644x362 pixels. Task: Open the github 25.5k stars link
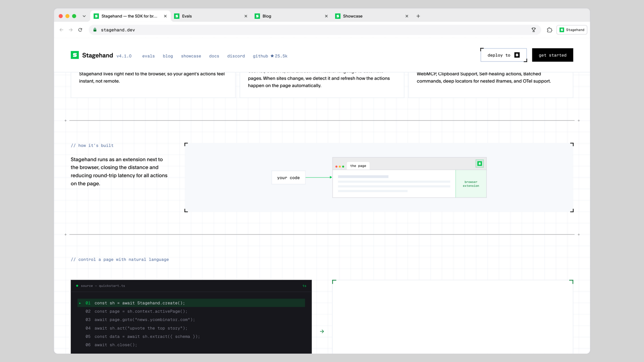point(270,56)
